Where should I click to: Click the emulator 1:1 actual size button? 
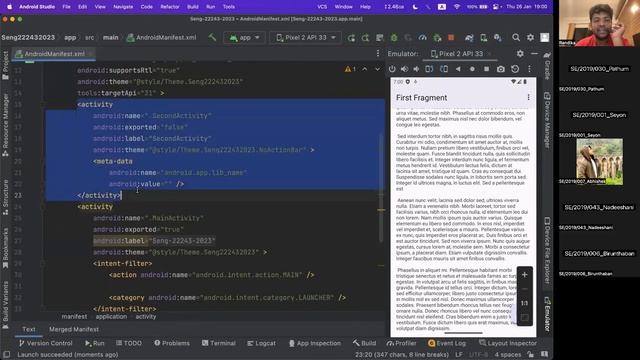point(524,303)
